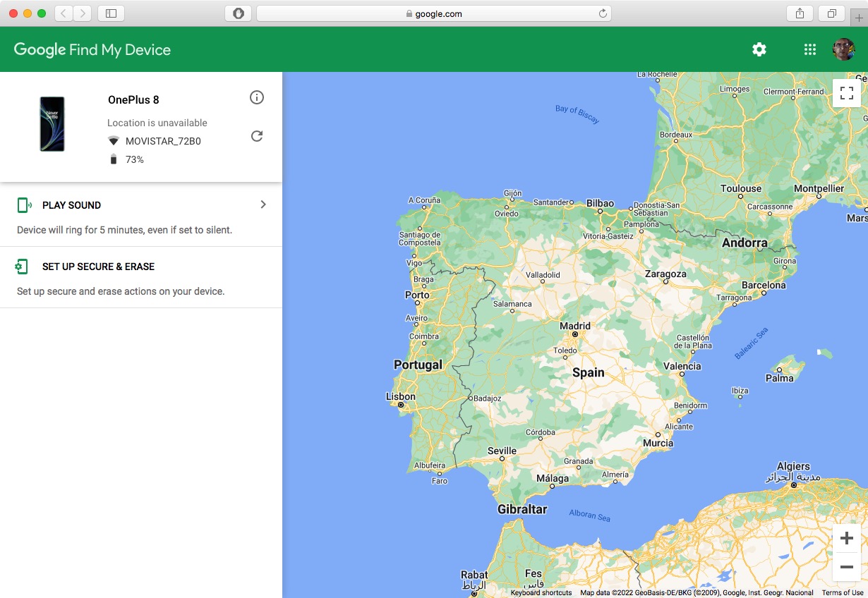Click the OnePlus 8 phone thumbnail
868x598 pixels.
[52, 124]
